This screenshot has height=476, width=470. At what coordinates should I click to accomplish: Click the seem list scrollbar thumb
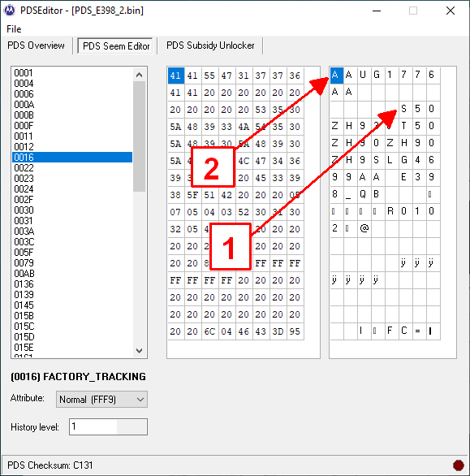pyautogui.click(x=140, y=136)
